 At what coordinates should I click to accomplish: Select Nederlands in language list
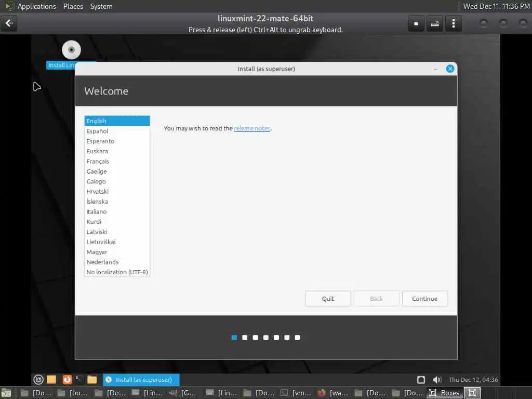(117, 262)
